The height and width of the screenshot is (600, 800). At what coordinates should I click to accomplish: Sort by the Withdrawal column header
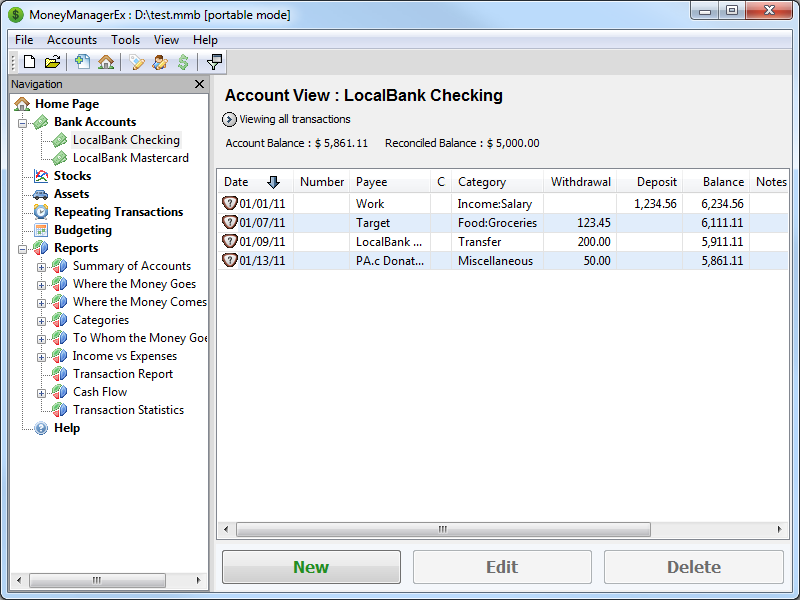pyautogui.click(x=580, y=182)
